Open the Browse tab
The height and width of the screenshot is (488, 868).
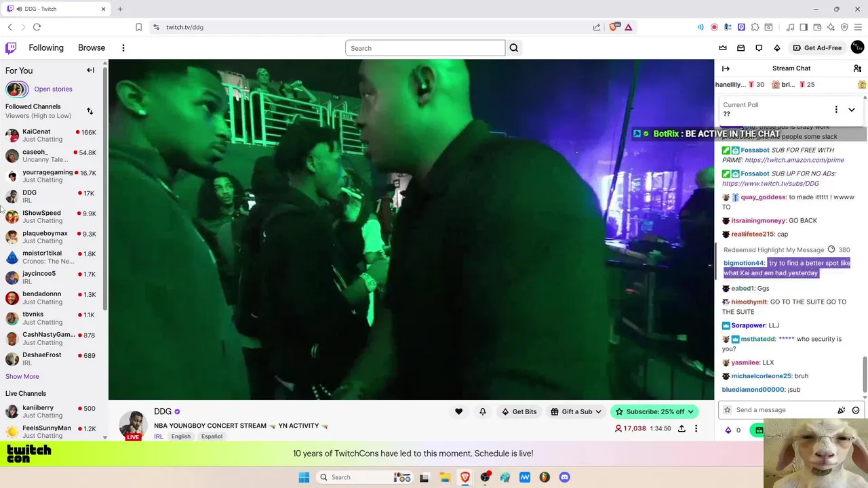92,48
